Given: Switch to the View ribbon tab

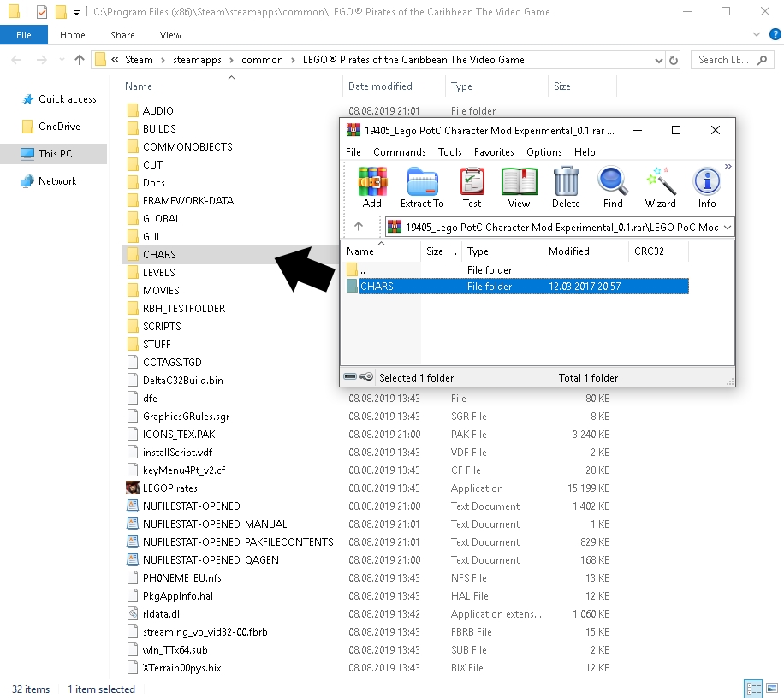Looking at the screenshot, I should [170, 35].
